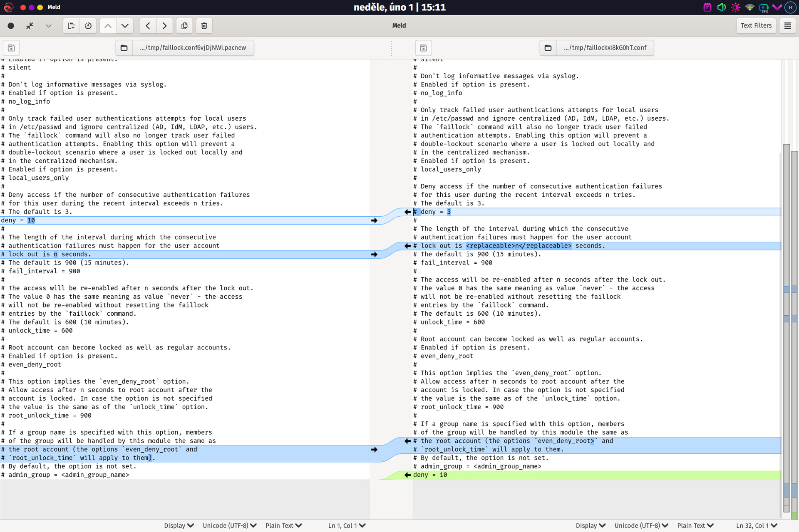
Task: Jump to next change with down arrow
Action: click(x=125, y=26)
